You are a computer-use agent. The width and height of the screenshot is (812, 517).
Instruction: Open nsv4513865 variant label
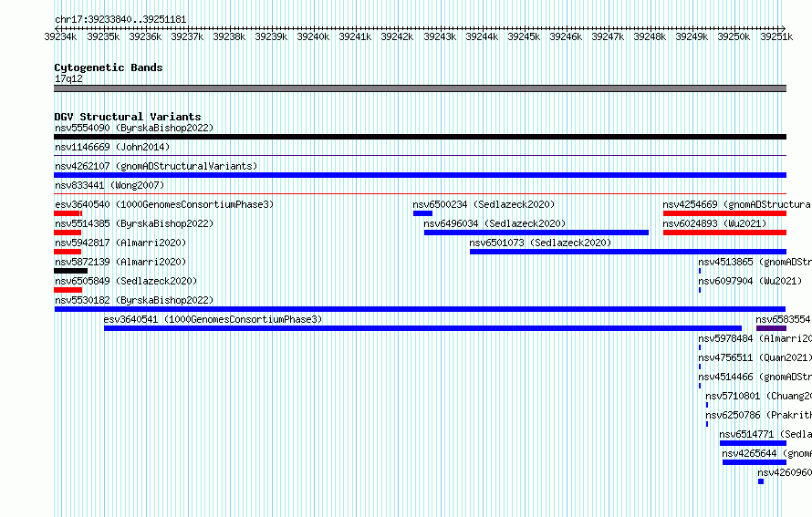(x=755, y=262)
